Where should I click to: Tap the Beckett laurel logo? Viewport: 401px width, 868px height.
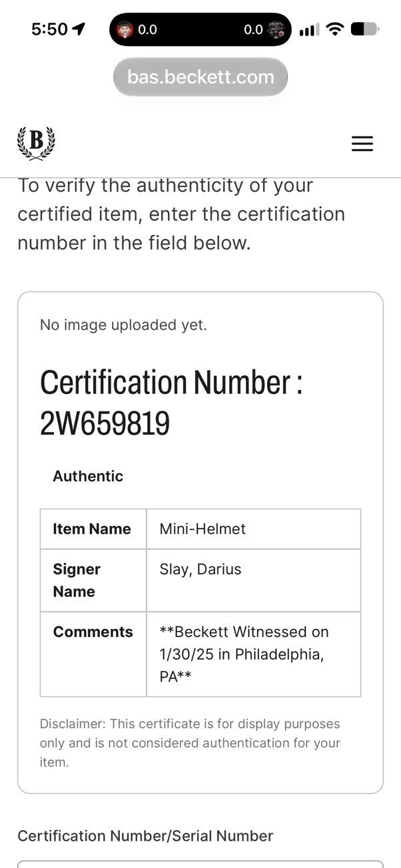click(x=36, y=143)
